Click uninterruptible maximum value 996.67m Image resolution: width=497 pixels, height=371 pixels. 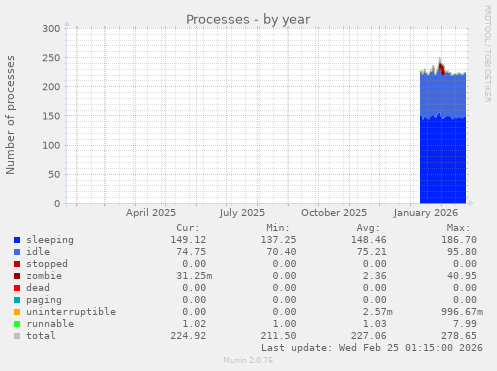click(x=462, y=312)
